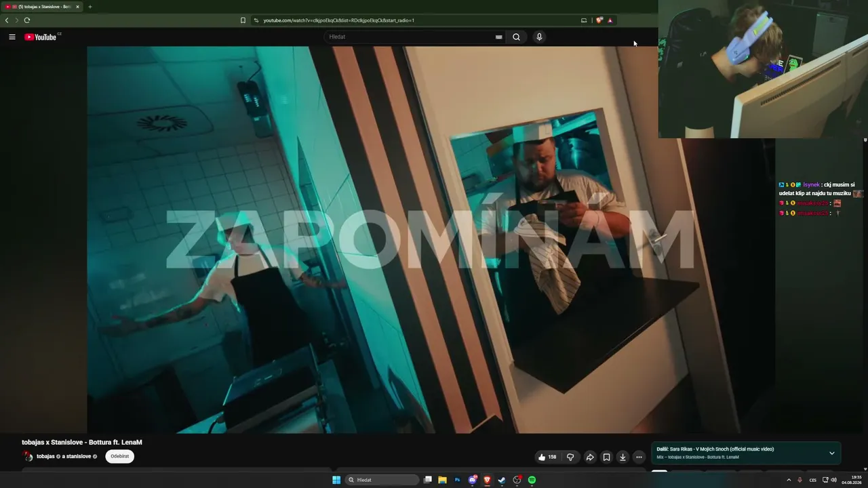Screen dimensions: 868x488
Task: Open the 'tobajas' channel name link
Action: point(45,456)
